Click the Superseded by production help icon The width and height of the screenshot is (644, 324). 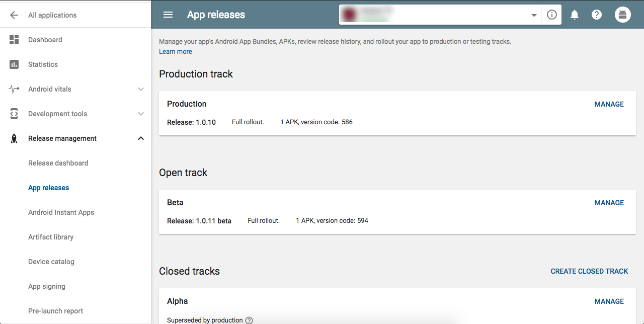coord(249,320)
